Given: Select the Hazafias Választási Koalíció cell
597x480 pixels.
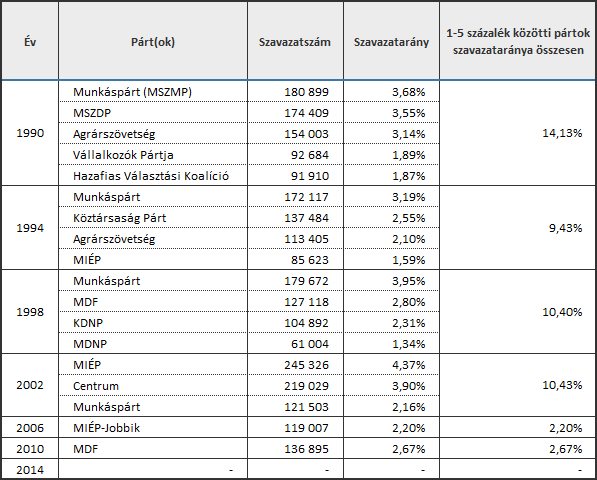Looking at the screenshot, I should click(x=153, y=175).
